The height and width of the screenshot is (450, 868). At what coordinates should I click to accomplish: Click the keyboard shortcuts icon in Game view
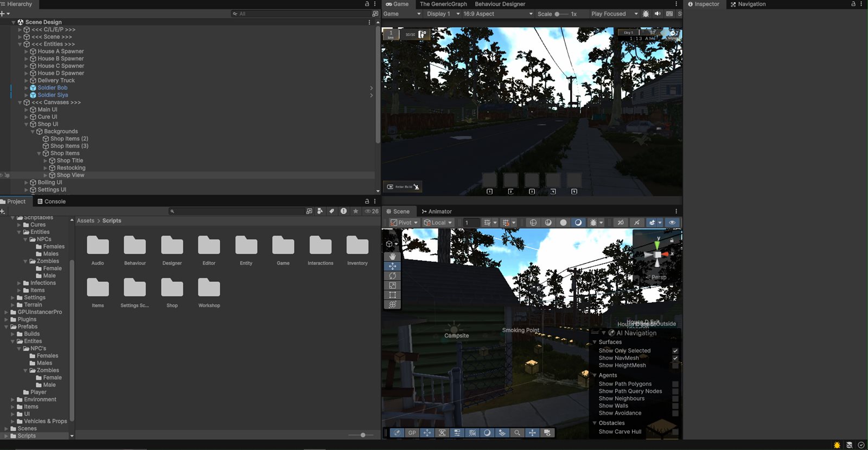669,14
